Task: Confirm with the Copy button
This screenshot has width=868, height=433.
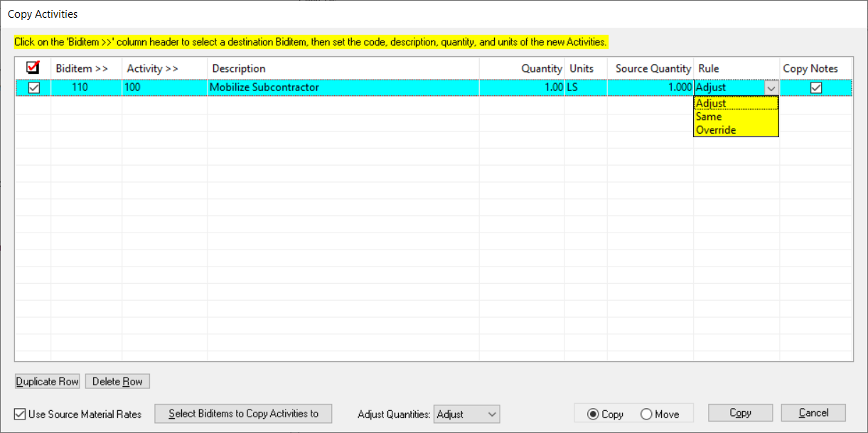Action: tap(740, 412)
